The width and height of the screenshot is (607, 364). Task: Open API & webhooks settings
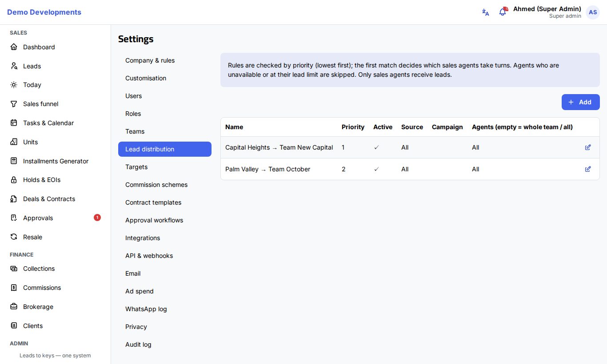pyautogui.click(x=165, y=256)
